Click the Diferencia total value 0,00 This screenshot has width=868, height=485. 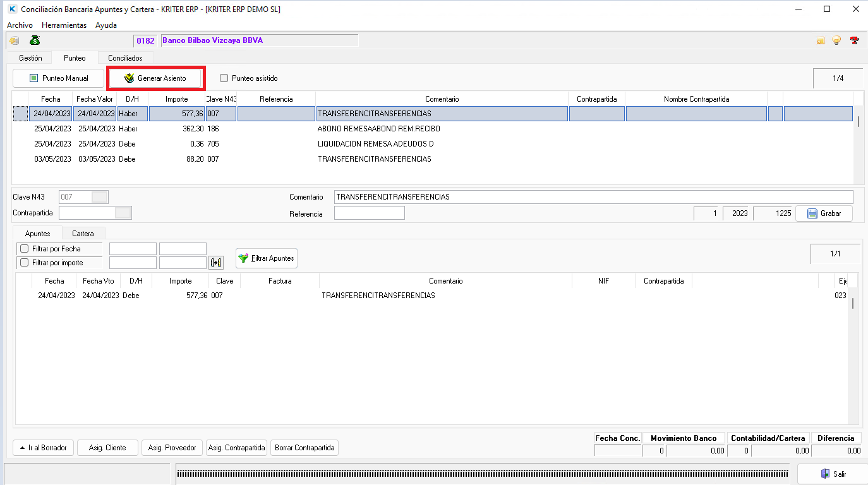click(x=836, y=451)
